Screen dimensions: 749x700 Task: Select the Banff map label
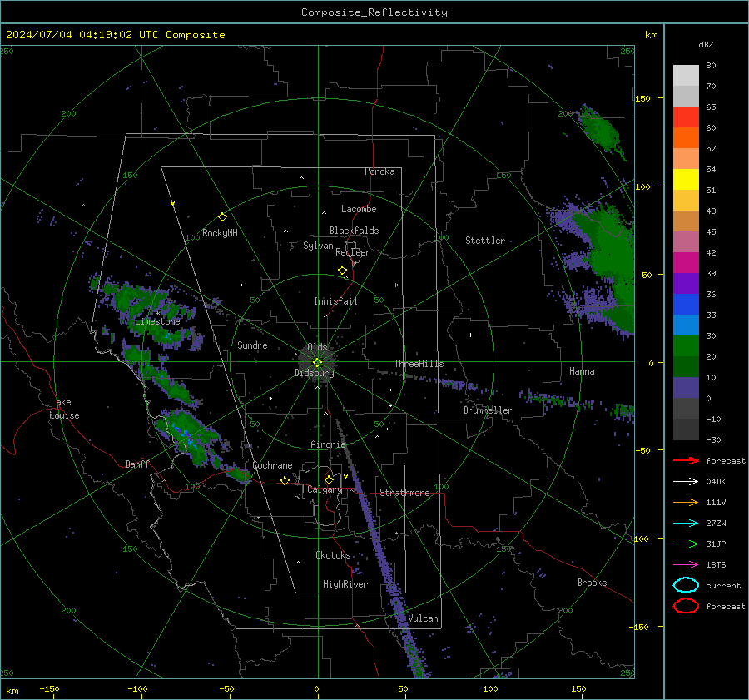pyautogui.click(x=137, y=464)
